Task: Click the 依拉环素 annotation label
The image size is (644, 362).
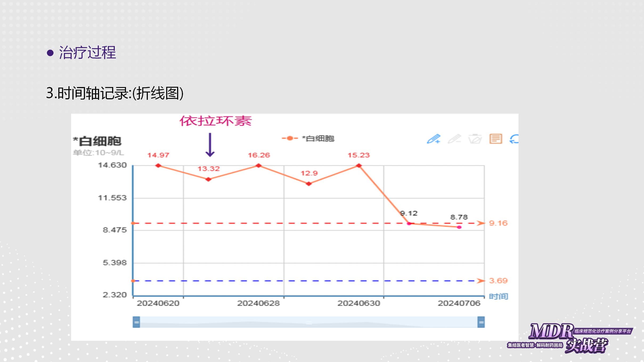Action: [215, 121]
